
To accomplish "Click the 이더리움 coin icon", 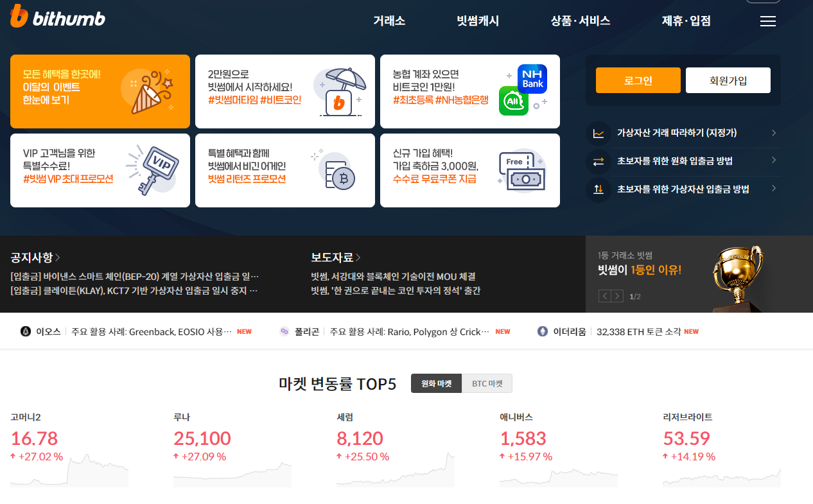I will coord(542,331).
